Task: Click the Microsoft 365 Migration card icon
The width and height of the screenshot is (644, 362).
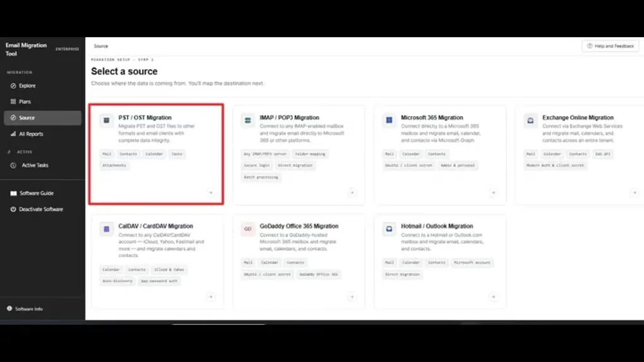Action: (389, 120)
